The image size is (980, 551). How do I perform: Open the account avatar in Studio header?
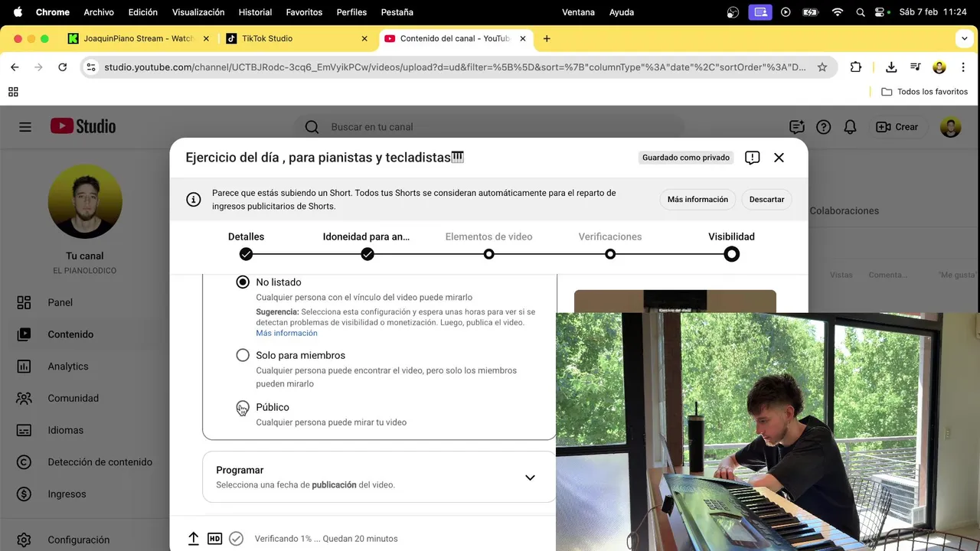pyautogui.click(x=950, y=127)
